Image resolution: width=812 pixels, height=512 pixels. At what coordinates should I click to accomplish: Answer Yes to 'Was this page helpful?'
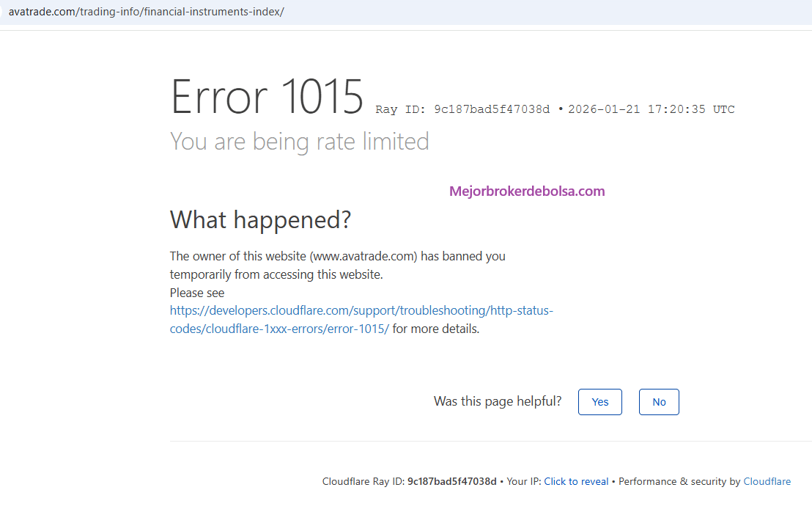pos(599,402)
